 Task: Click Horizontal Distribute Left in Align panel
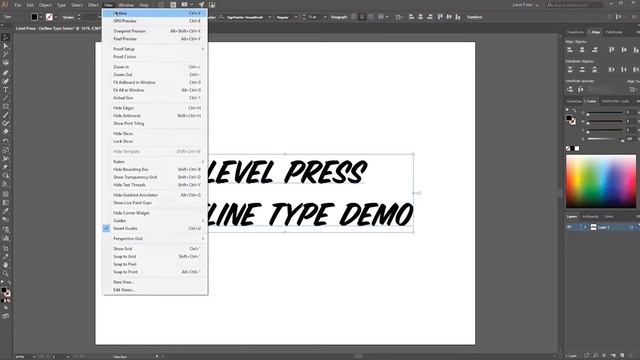[611, 69]
